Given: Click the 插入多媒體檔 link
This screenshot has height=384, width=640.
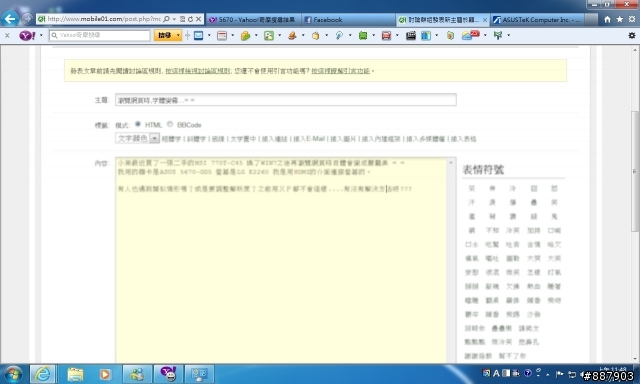Looking at the screenshot, I should pyautogui.click(x=425, y=139).
